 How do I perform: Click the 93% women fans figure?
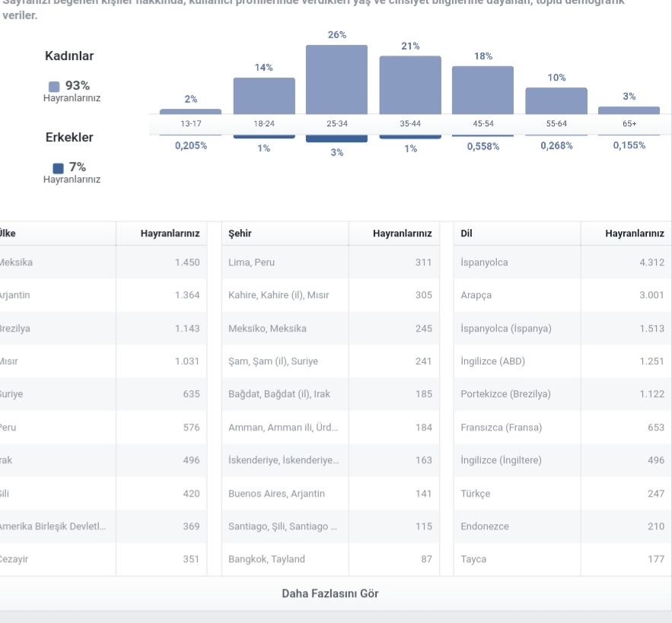[78, 86]
